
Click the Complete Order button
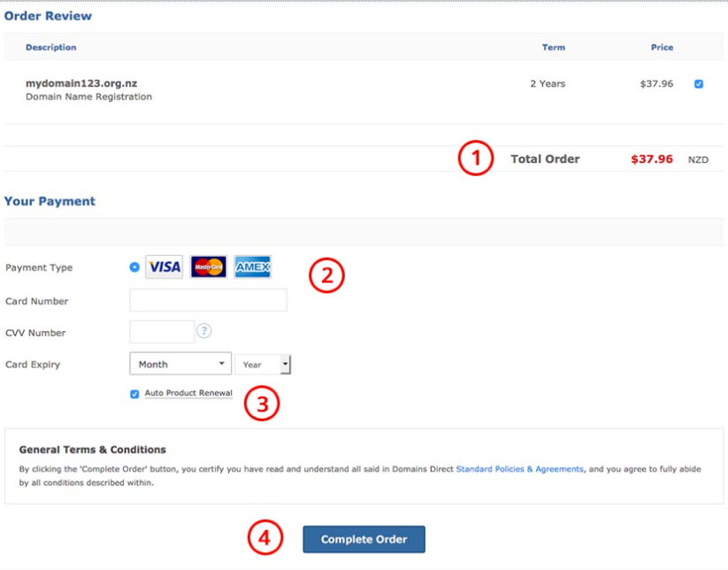tap(364, 539)
